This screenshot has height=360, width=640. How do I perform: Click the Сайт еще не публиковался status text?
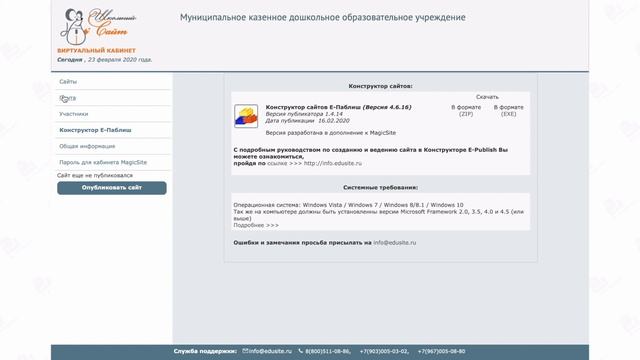pyautogui.click(x=95, y=175)
